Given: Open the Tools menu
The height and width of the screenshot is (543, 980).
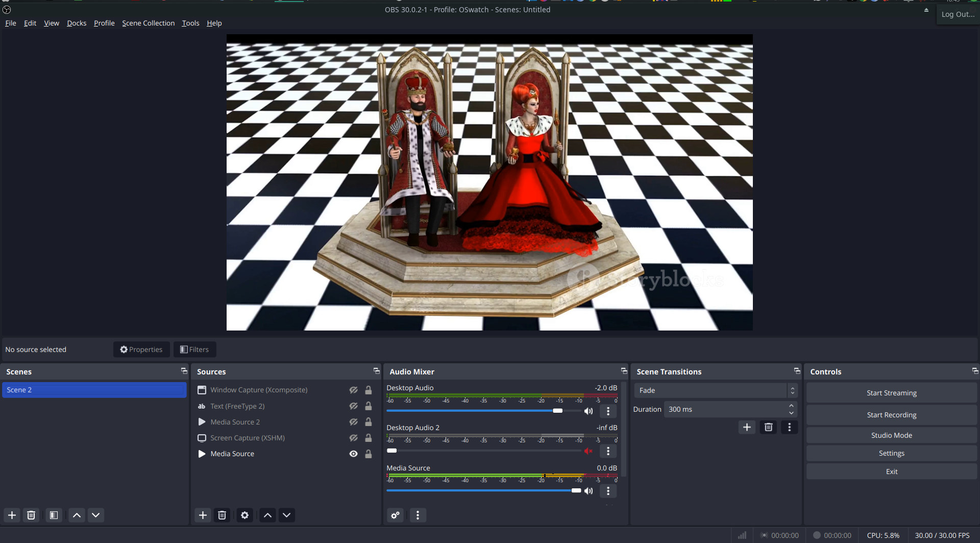Looking at the screenshot, I should click(x=190, y=23).
